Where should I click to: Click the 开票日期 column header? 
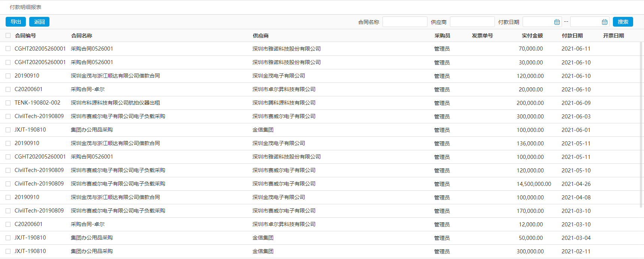613,36
